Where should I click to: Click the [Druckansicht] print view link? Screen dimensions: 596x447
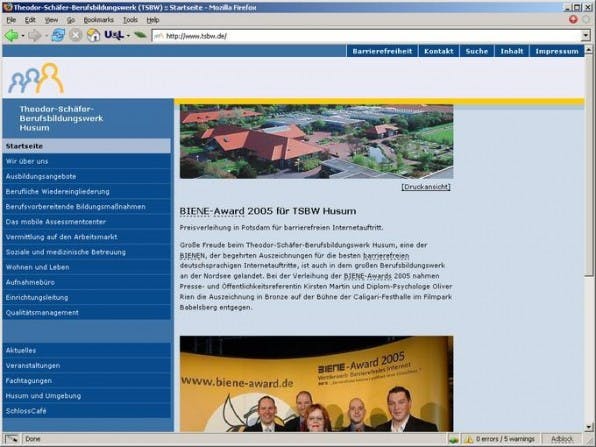426,187
